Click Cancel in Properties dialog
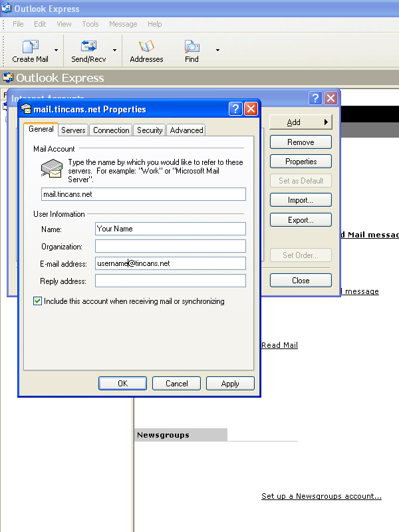Image resolution: width=399 pixels, height=532 pixels. 176,384
